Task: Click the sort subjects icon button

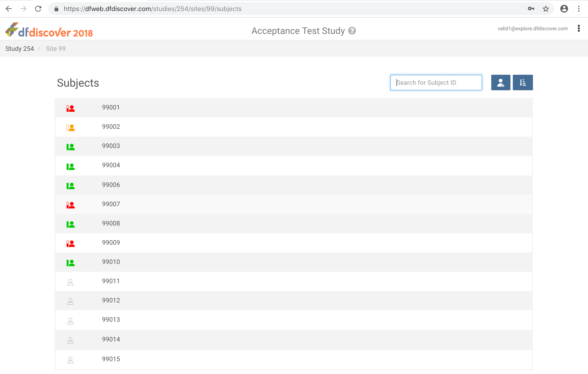Action: (523, 82)
